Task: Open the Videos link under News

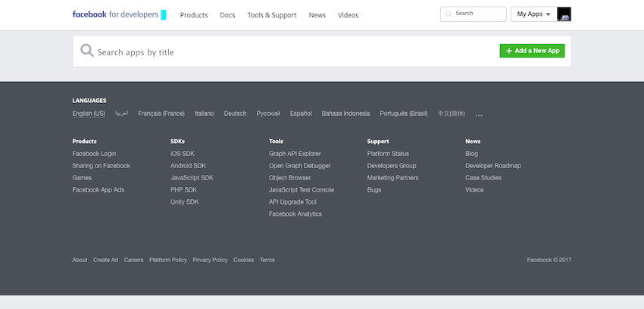Action: coord(474,190)
